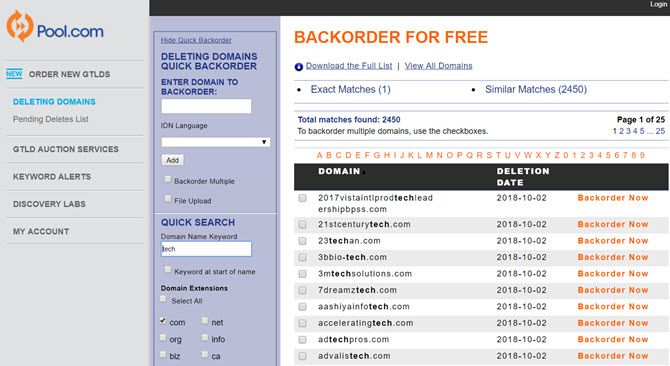This screenshot has width=670, height=366.
Task: Filter domains by letter Z
Action: [557, 155]
